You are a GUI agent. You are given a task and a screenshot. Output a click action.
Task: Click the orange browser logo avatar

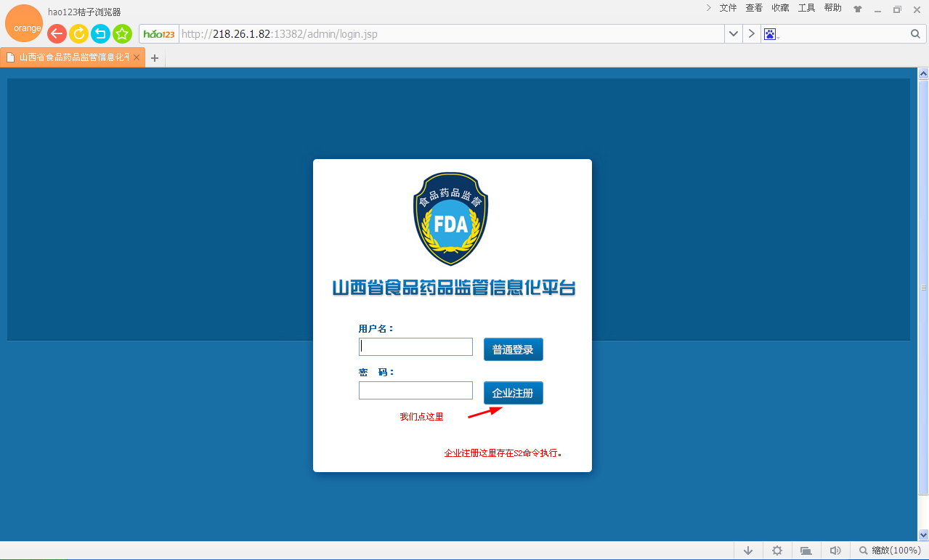pos(23,23)
